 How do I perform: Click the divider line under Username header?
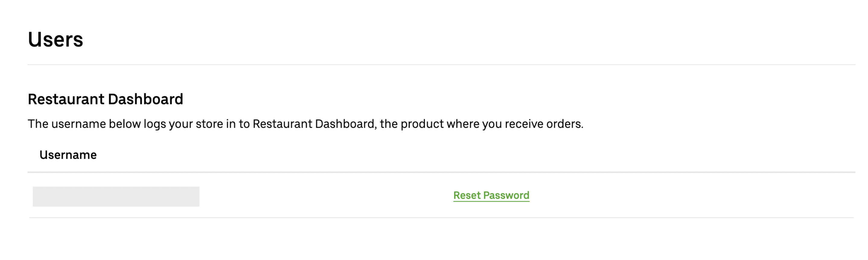pyautogui.click(x=438, y=172)
